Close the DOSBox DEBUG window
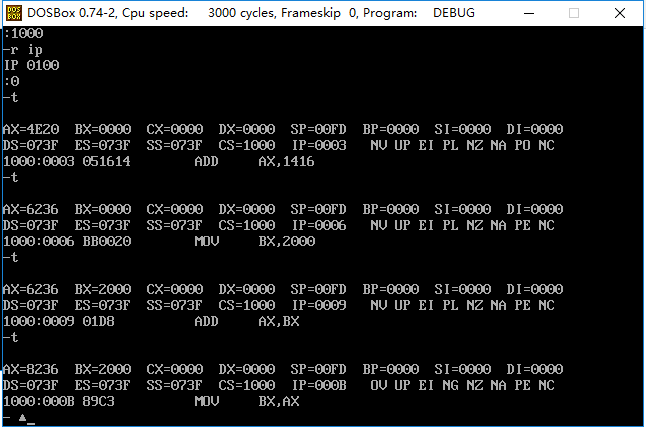 coord(620,13)
